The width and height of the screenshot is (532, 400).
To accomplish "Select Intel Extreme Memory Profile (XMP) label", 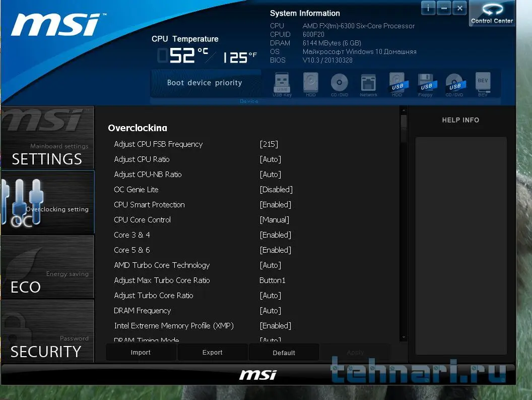I will [174, 325].
